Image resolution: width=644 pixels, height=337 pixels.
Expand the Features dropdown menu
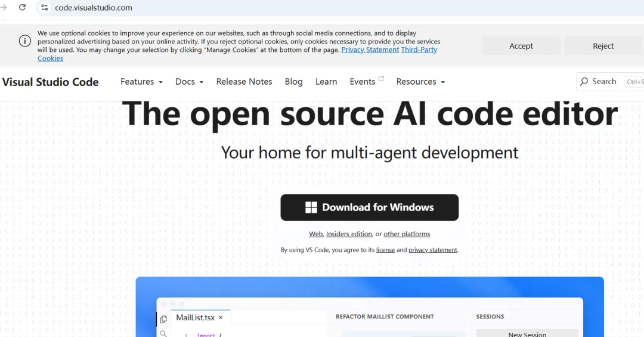pyautogui.click(x=141, y=82)
